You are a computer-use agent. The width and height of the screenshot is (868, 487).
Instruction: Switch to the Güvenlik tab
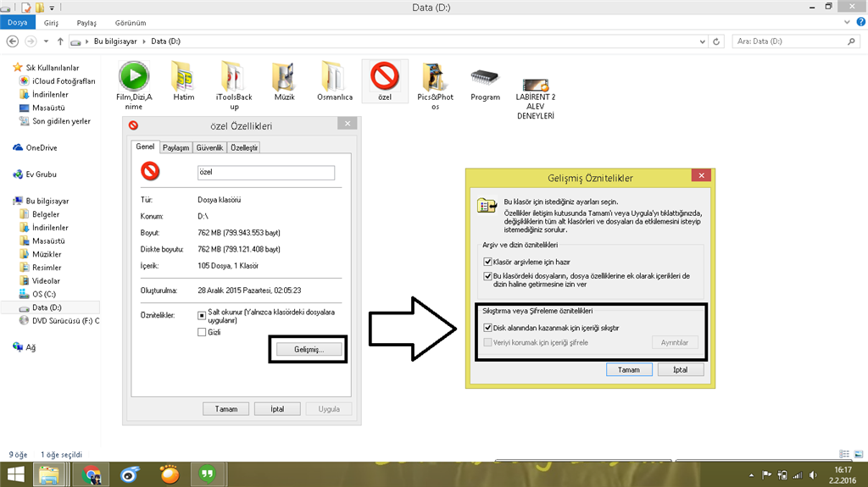209,147
